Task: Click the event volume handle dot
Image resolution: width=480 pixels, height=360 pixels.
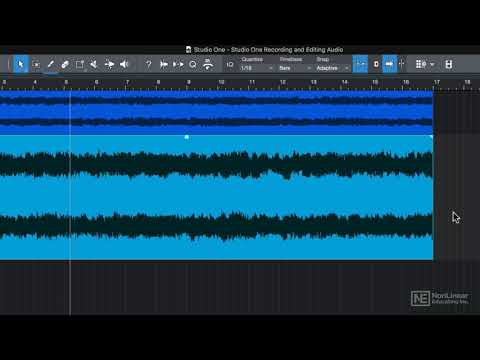Action: pyautogui.click(x=187, y=137)
